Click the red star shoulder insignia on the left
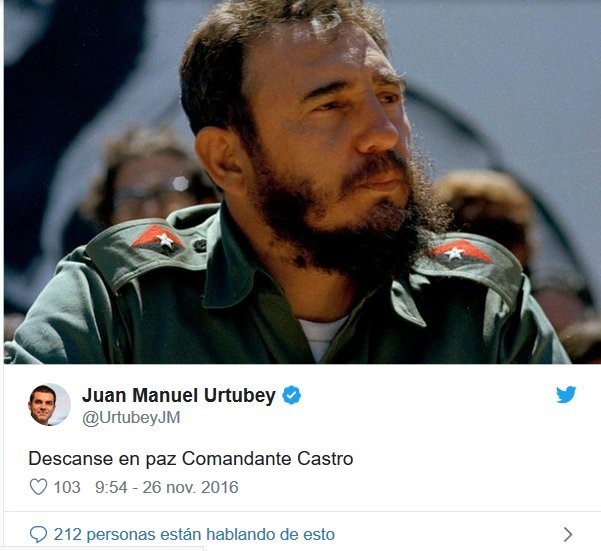Viewport: 601px width, 551px height. (158, 239)
